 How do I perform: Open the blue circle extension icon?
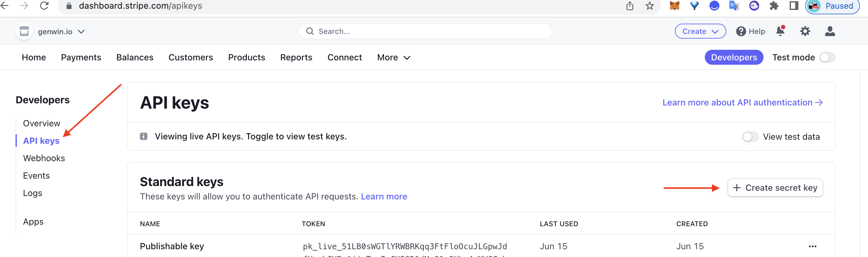click(714, 6)
